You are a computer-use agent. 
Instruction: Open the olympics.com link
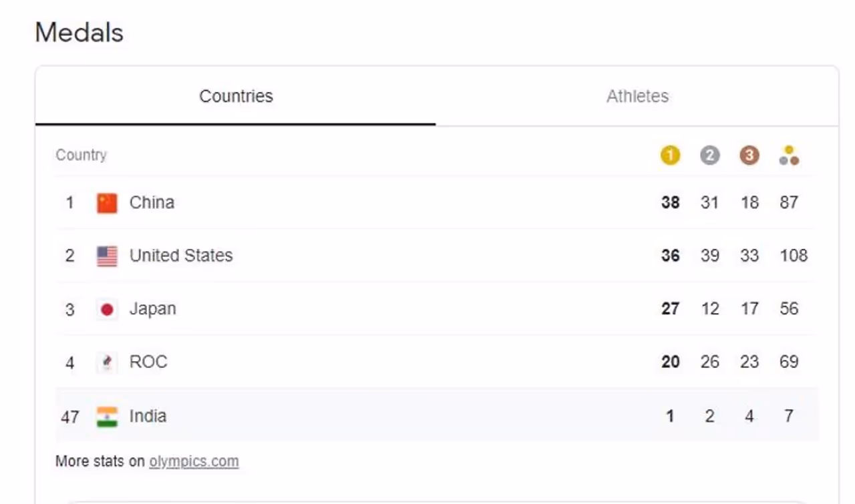click(x=194, y=461)
